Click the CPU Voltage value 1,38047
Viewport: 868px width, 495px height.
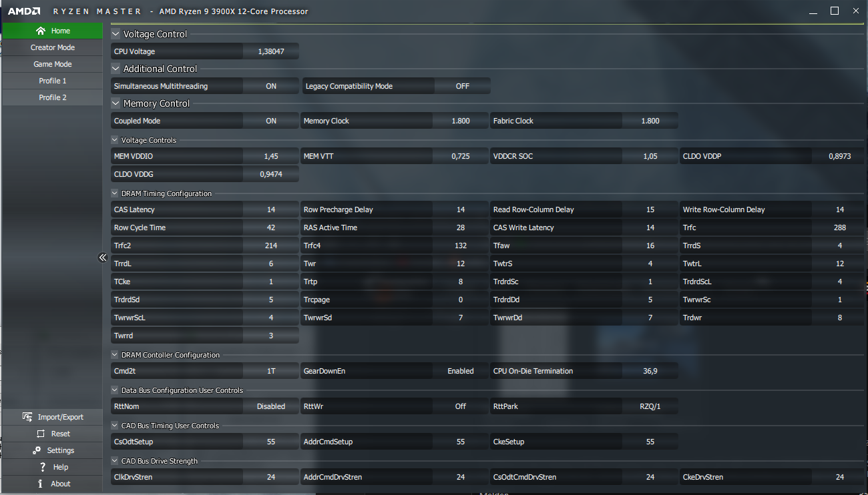coord(271,51)
